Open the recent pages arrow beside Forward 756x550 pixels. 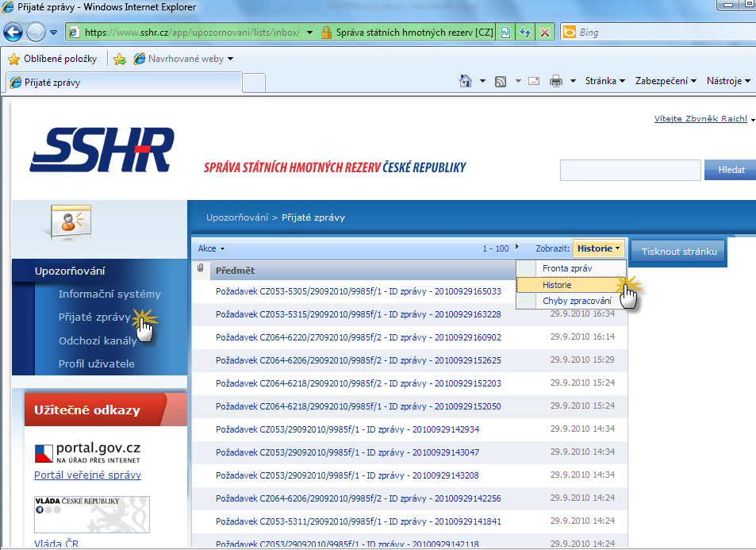click(x=53, y=33)
